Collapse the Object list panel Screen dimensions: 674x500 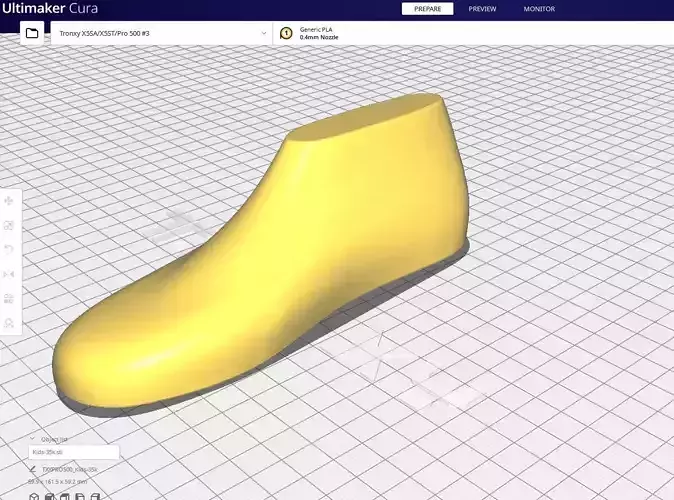tap(32, 439)
